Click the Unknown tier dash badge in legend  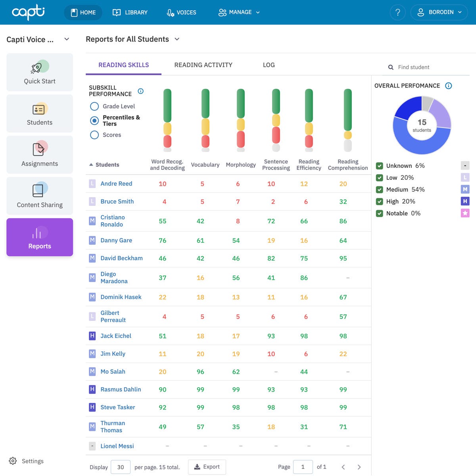465,165
